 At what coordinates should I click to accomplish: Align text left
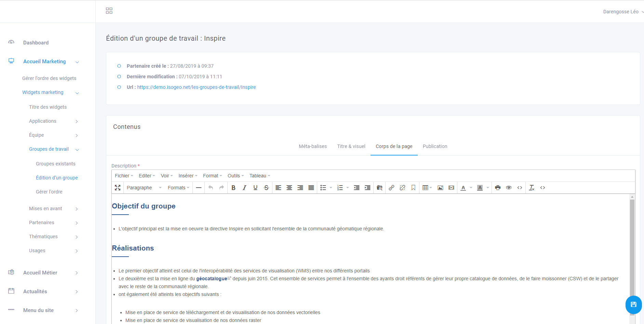pyautogui.click(x=278, y=188)
